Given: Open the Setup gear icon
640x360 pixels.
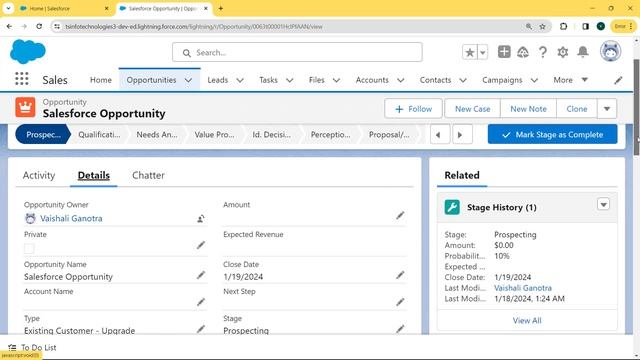Looking at the screenshot, I should (563, 52).
